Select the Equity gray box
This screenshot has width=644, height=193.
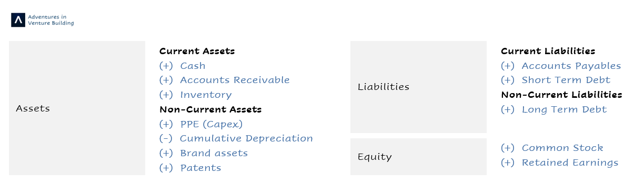coord(418,157)
